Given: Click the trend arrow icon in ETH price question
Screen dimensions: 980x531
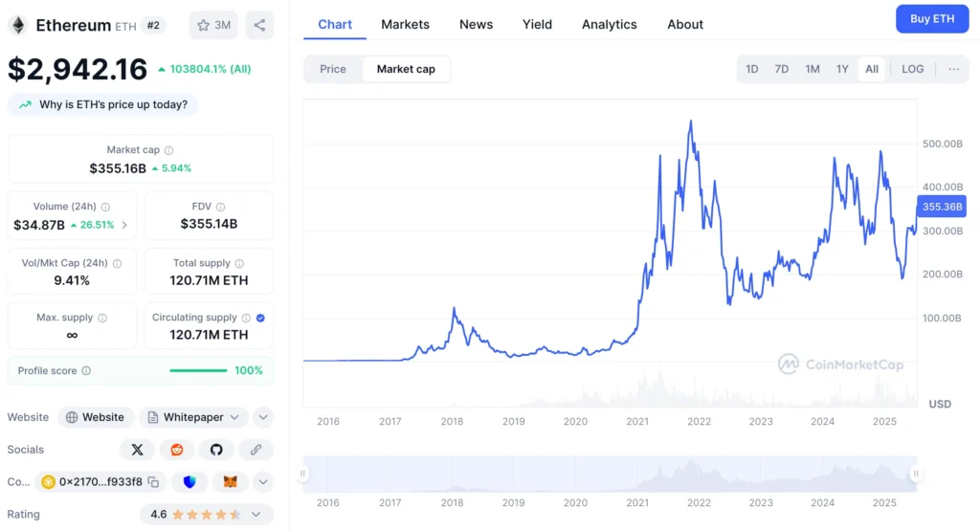Looking at the screenshot, I should (25, 105).
